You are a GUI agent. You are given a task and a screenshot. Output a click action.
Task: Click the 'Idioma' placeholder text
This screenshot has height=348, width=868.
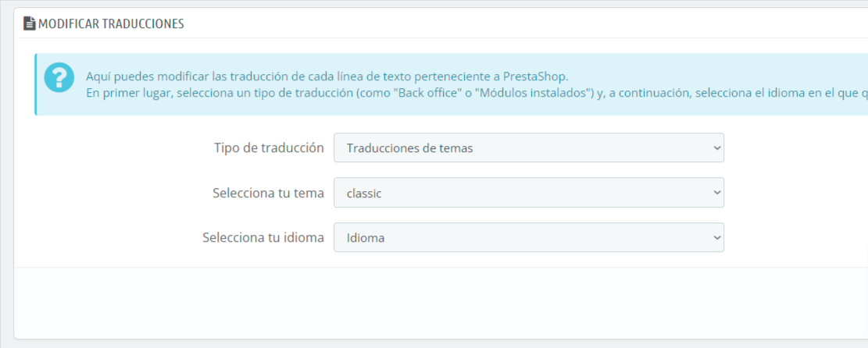pos(366,239)
